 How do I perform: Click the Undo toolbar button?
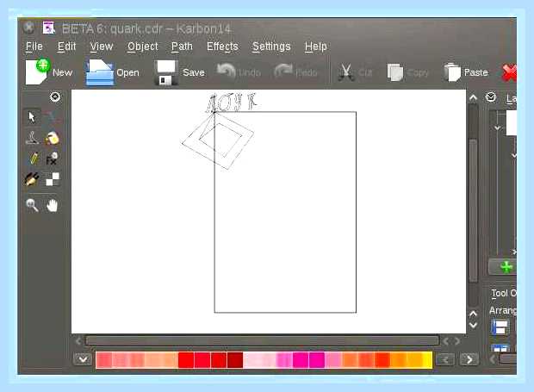pos(239,72)
